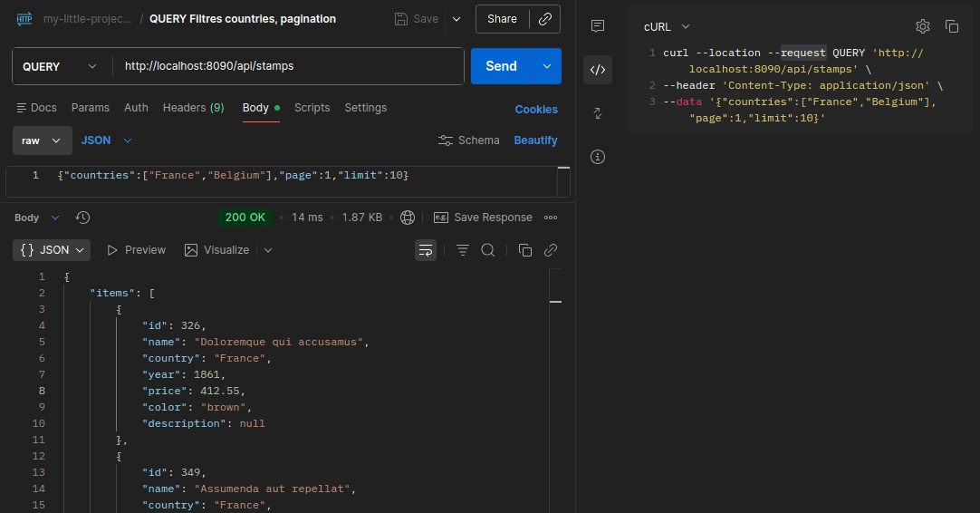Open code snippet settings gear
This screenshot has width=980, height=513.
click(x=923, y=26)
